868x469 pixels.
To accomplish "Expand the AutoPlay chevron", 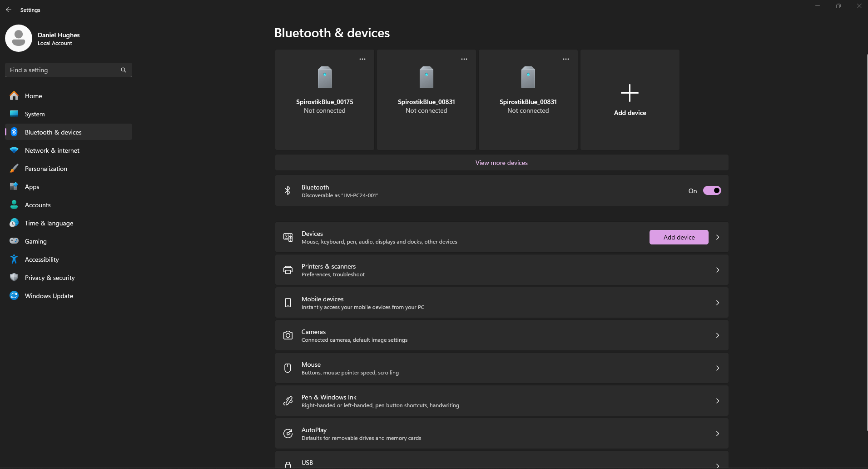I will click(718, 434).
